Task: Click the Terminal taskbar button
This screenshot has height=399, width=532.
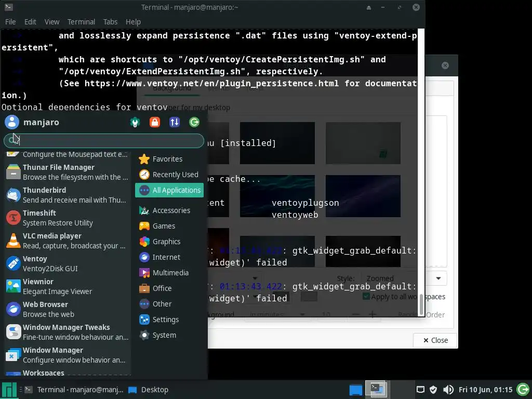Action: pos(73,390)
